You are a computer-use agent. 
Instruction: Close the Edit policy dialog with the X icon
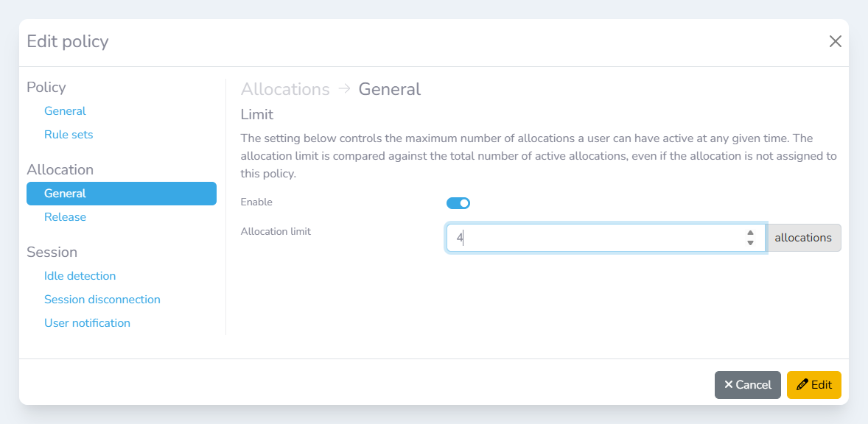(835, 41)
